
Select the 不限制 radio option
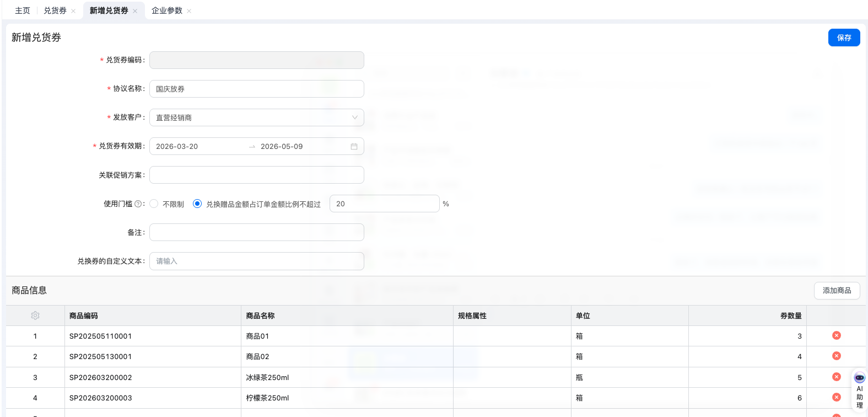[x=154, y=204]
